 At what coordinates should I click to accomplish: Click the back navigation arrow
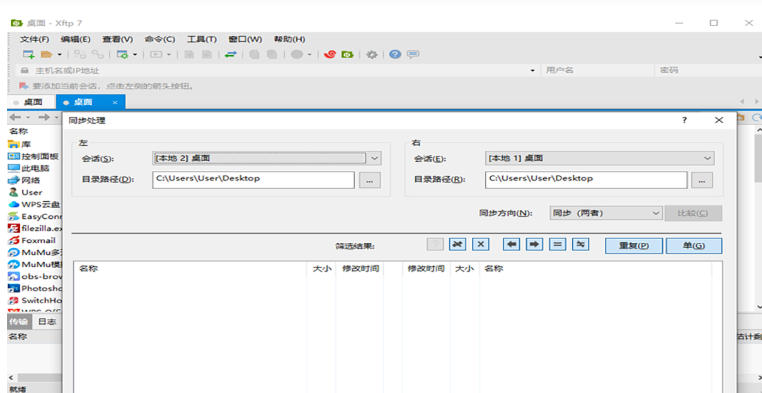click(15, 117)
